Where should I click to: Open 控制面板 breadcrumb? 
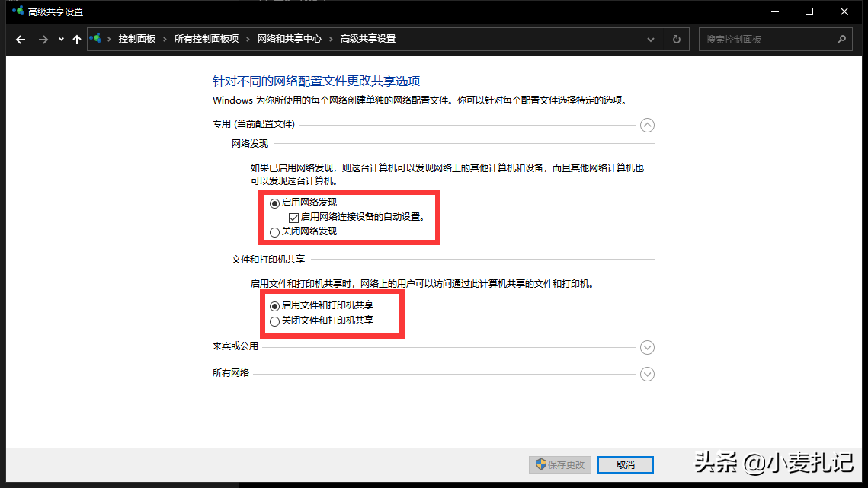pyautogui.click(x=136, y=39)
